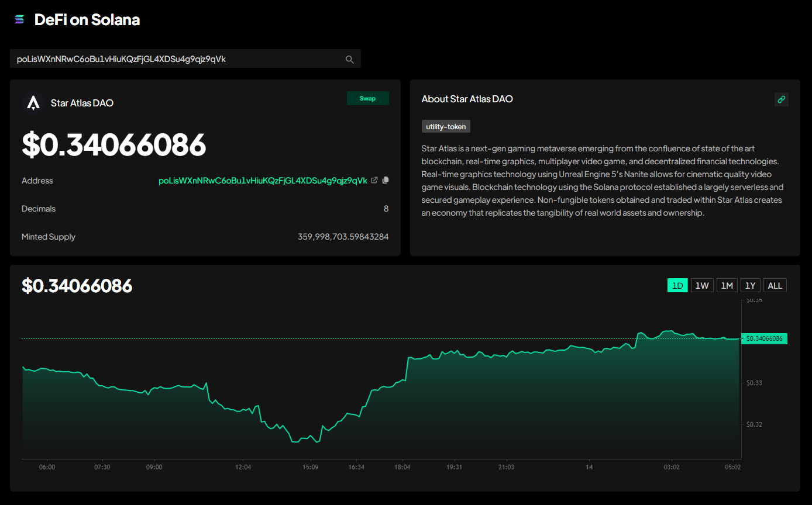Screen dimensions: 812x505
Task: Click the search magnifier icon
Action: [350, 59]
